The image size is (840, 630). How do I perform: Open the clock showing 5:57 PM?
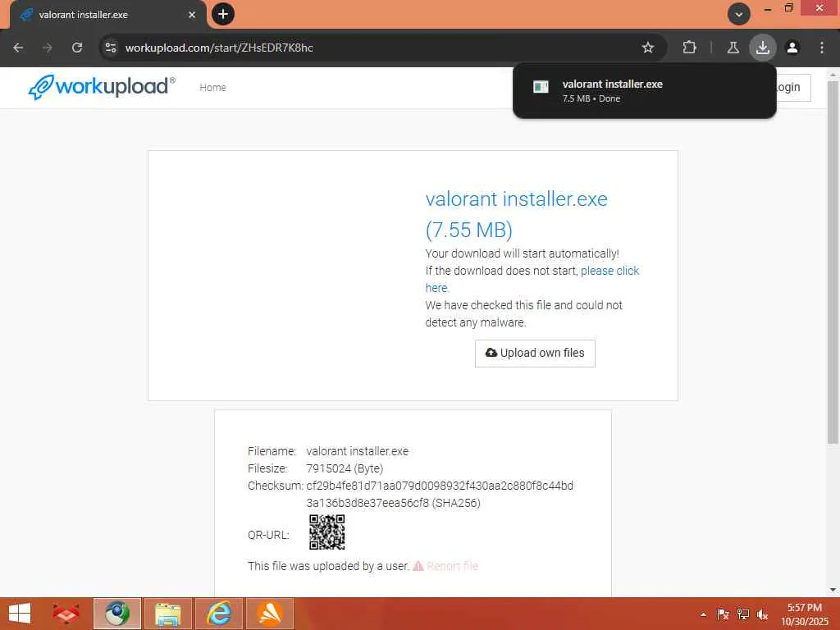click(804, 614)
